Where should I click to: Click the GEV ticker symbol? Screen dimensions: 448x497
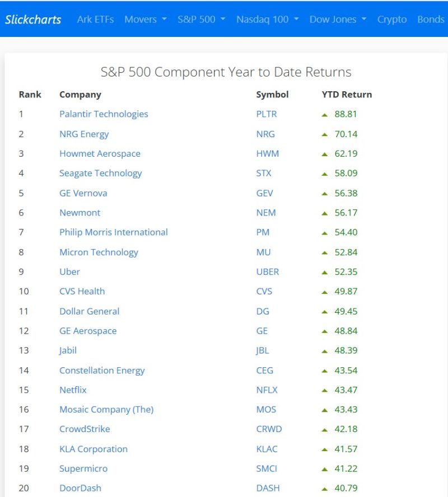(x=264, y=193)
